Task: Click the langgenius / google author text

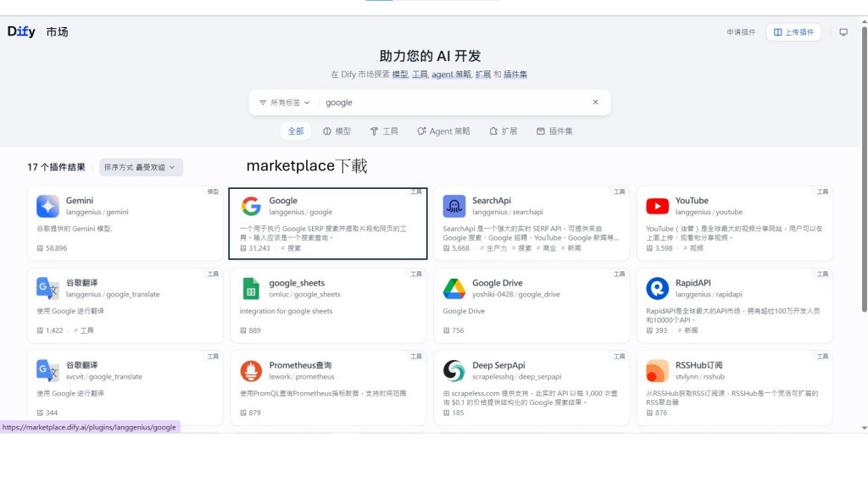Action: [x=301, y=212]
